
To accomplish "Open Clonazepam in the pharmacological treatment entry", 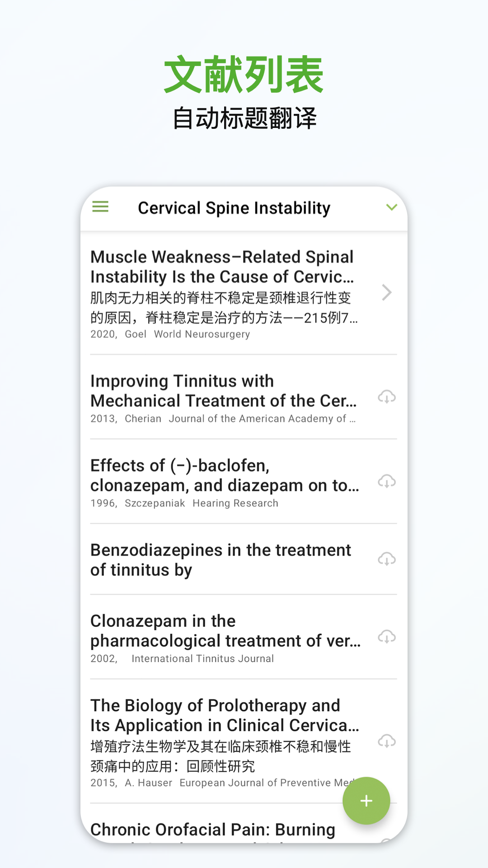I will [225, 631].
